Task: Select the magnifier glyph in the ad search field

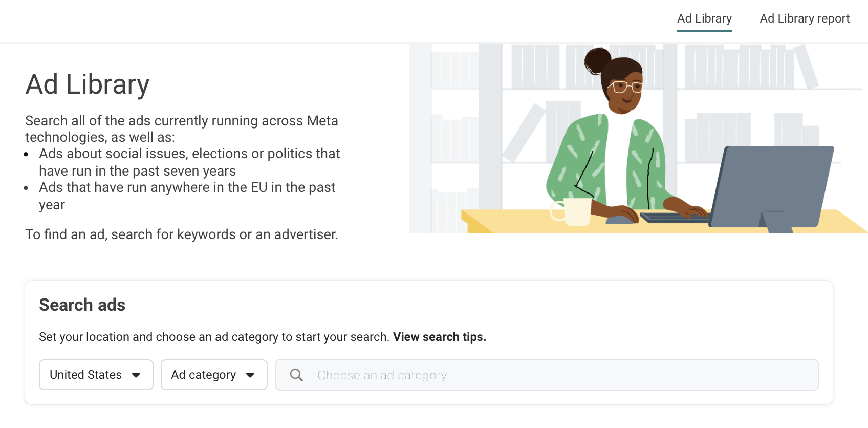Action: [296, 375]
